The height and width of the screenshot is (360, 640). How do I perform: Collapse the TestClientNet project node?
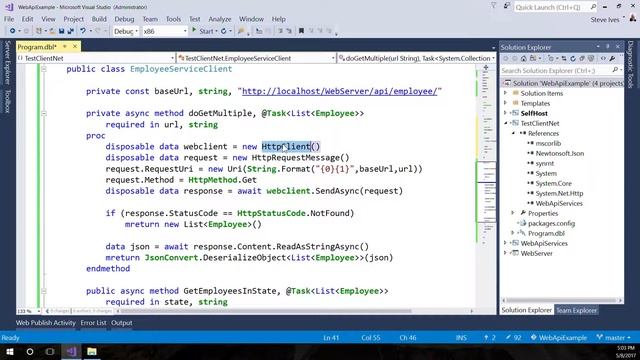(x=506, y=123)
